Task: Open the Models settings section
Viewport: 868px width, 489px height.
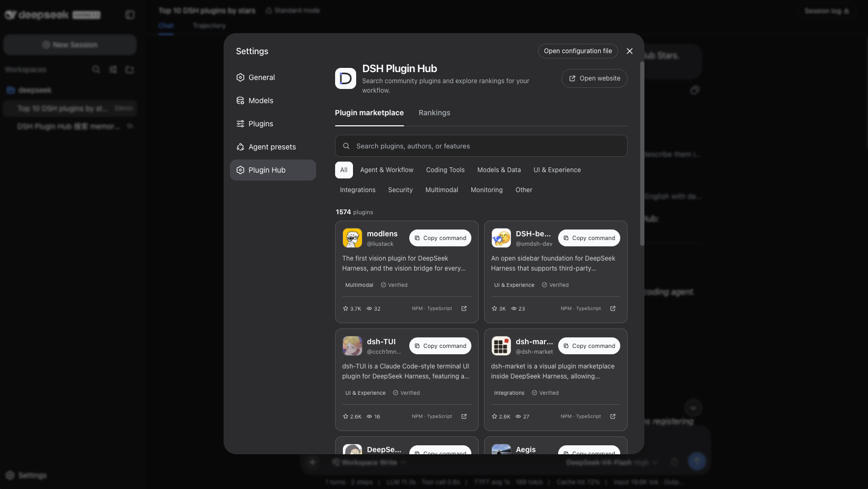Action: point(272,101)
